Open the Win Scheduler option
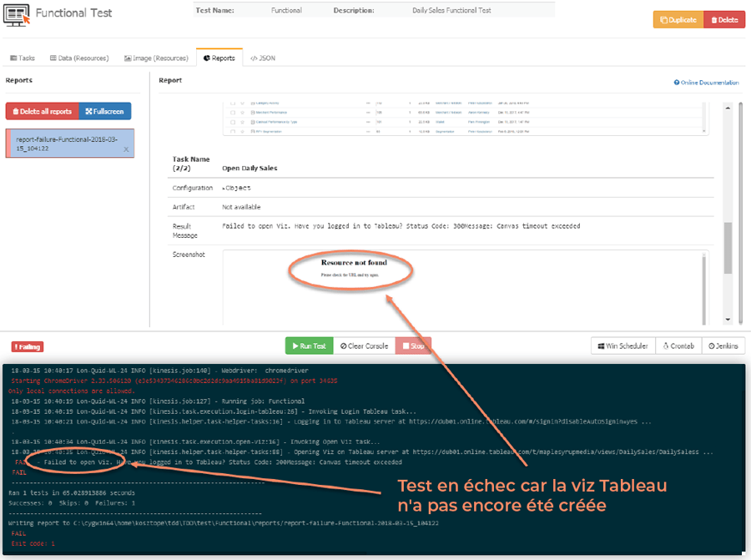751x560 pixels. click(x=622, y=346)
